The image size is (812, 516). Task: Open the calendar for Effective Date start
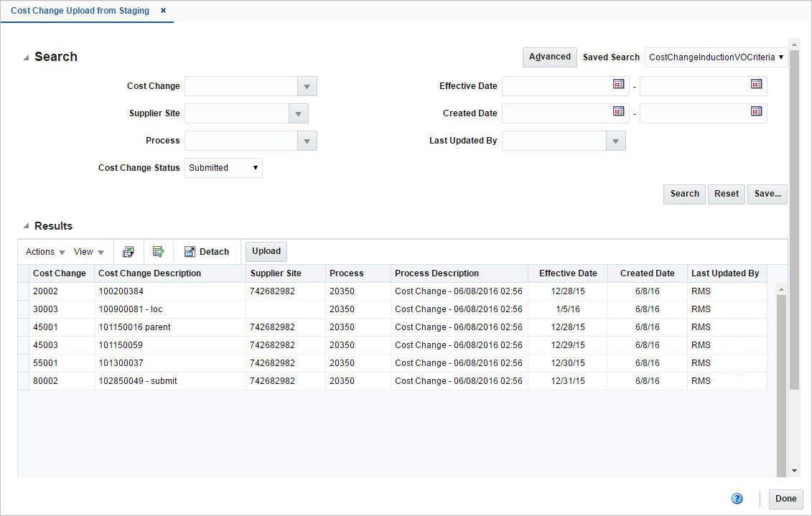point(618,84)
